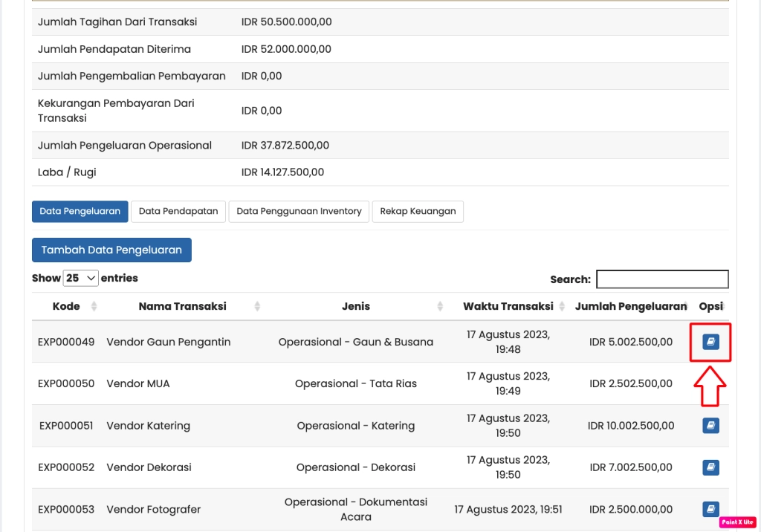Select the EXP000050 Vendor MUA row
Image resolution: width=761 pixels, height=532 pixels.
click(x=138, y=384)
